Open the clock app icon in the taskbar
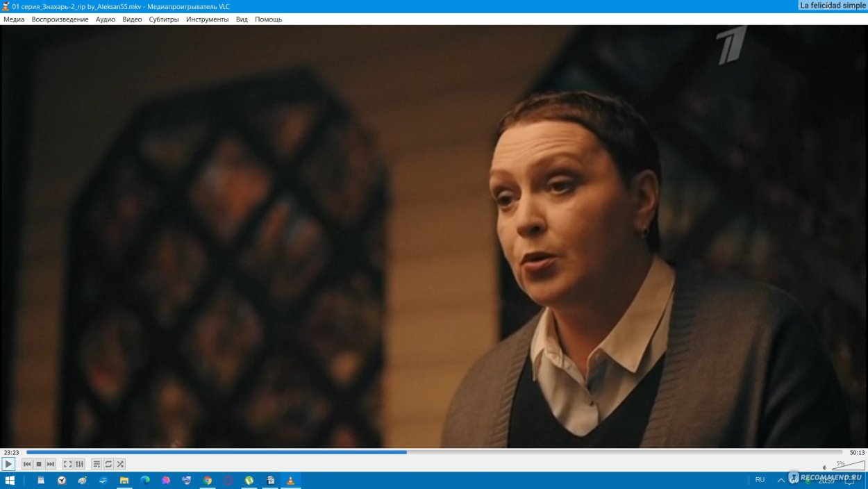 [x=62, y=480]
